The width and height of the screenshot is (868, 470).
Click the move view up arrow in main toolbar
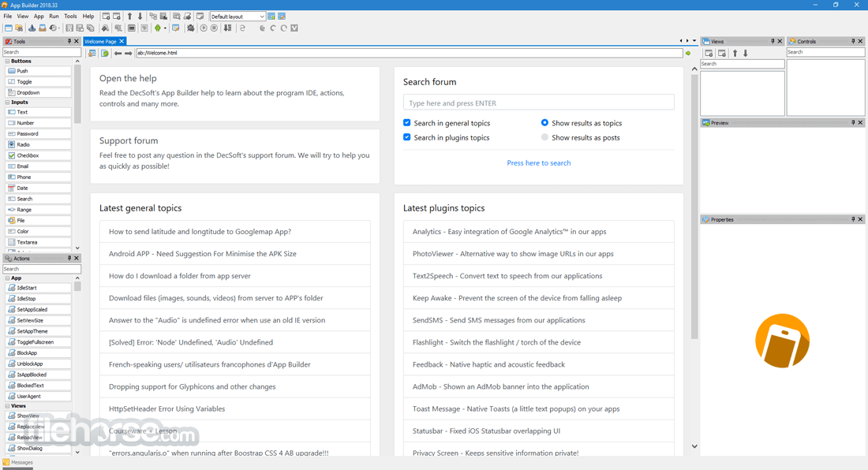click(129, 17)
